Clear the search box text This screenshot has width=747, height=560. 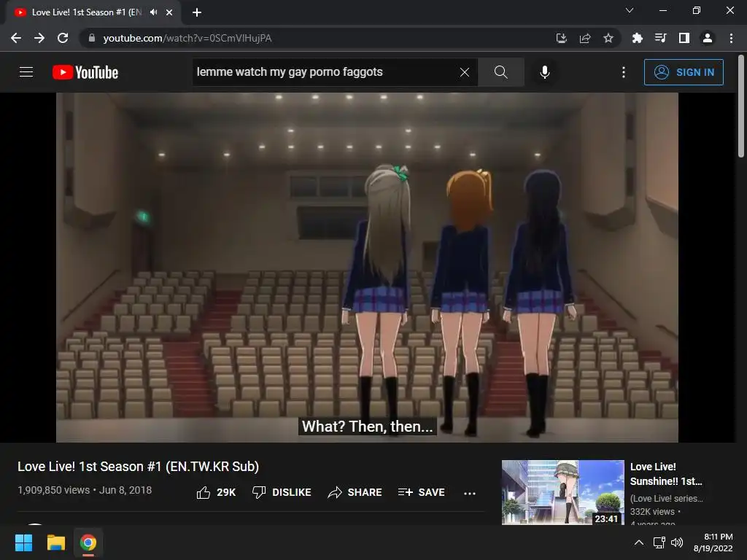pos(465,72)
